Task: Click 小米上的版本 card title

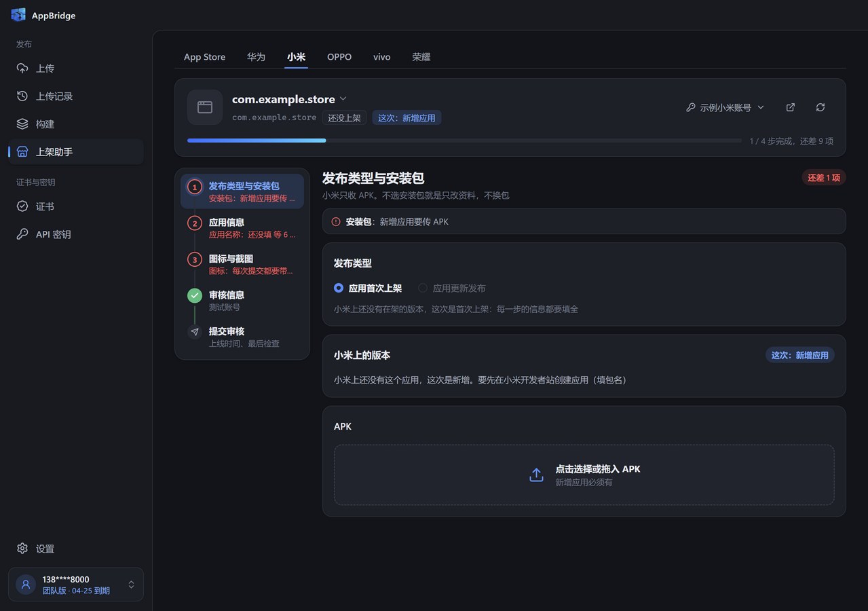Action: [x=362, y=355]
